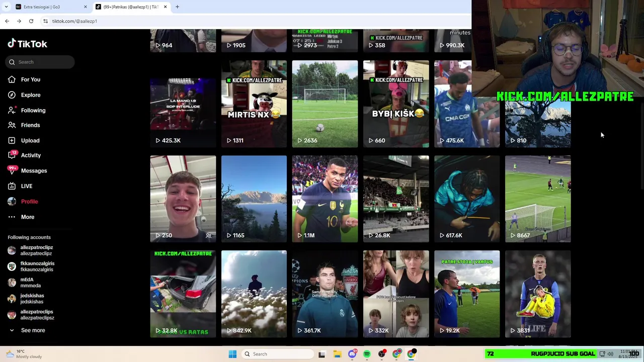Close the Extra tiesiogiai Go3 tab
This screenshot has height=362, width=644.
[x=85, y=7]
